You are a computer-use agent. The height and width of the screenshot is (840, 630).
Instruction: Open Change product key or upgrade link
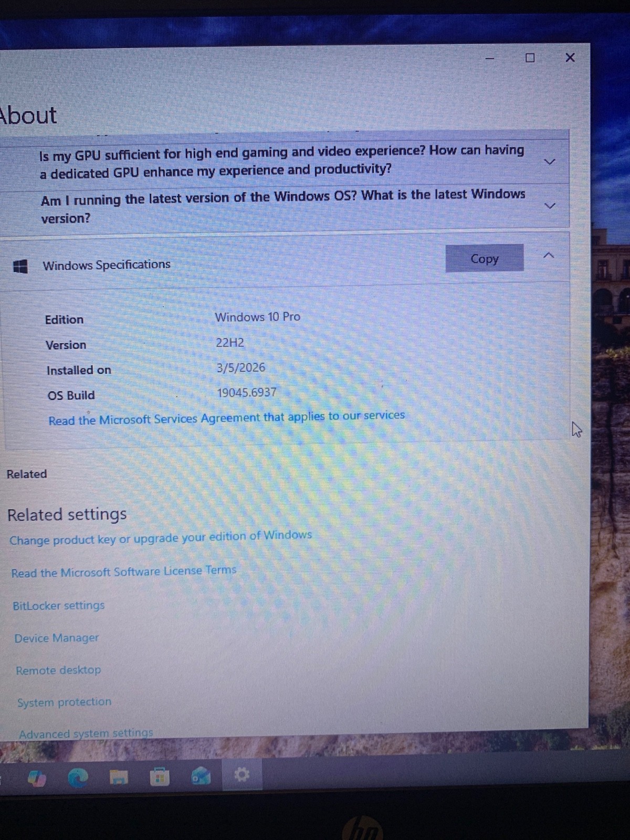click(161, 538)
